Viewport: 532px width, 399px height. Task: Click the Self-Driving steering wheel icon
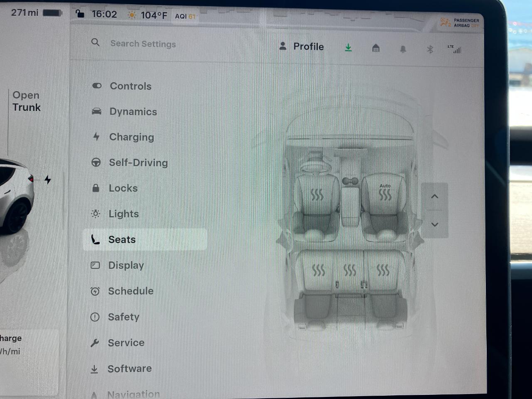click(x=96, y=162)
